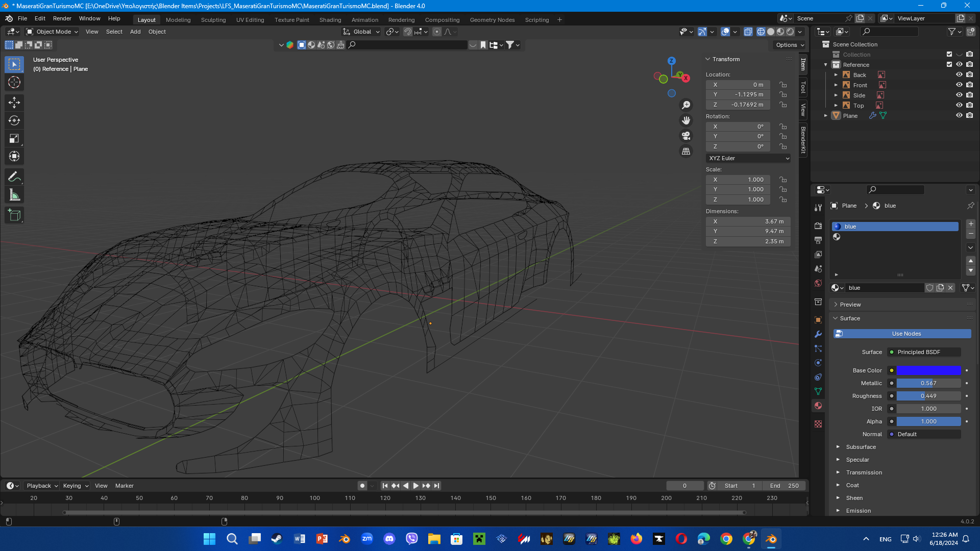
Task: Open the Modifiers wrench properties tab
Action: click(818, 334)
